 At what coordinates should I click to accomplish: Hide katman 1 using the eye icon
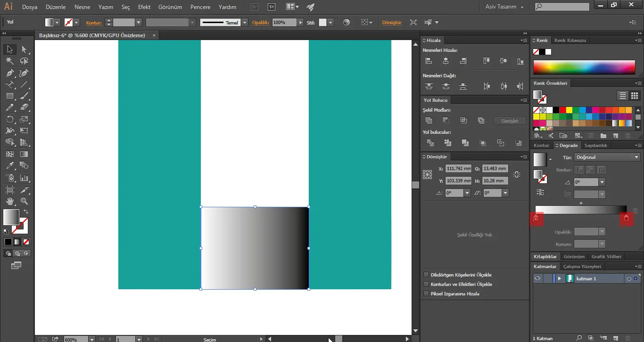click(537, 278)
